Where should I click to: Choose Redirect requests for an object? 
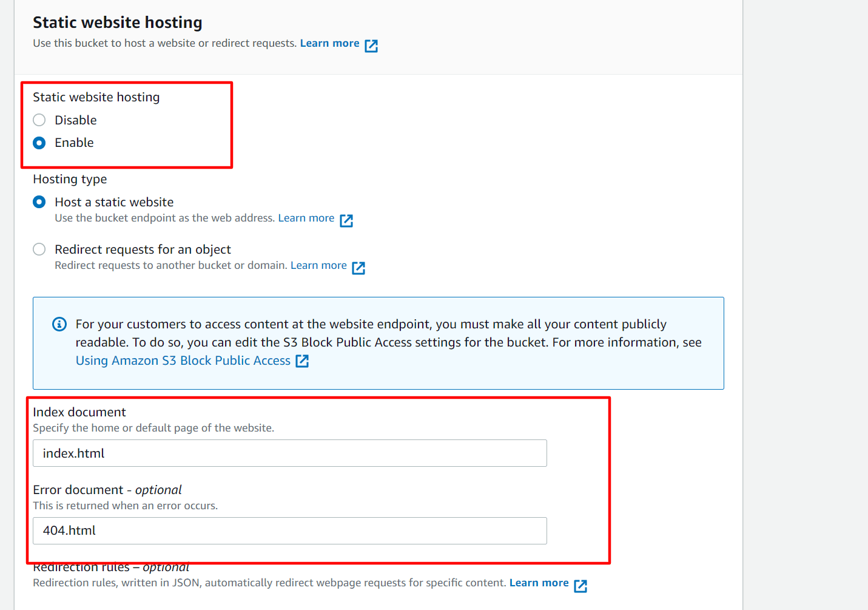pyautogui.click(x=39, y=249)
